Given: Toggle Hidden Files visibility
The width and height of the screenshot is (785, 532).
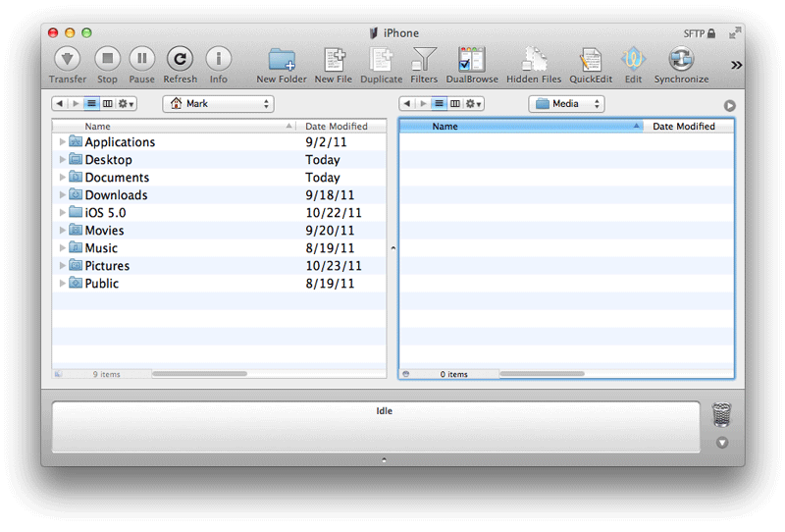Looking at the screenshot, I should 534,60.
